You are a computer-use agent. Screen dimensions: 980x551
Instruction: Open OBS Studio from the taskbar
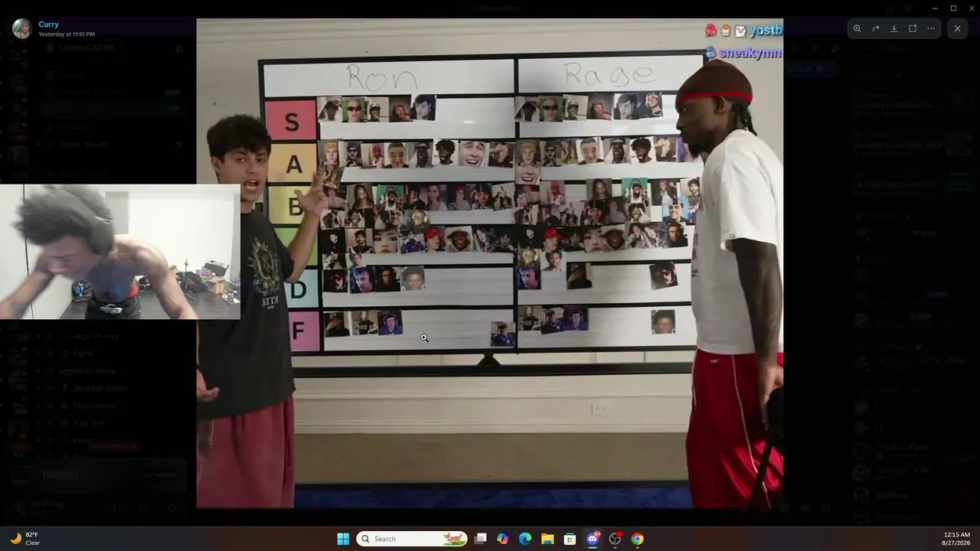[x=615, y=539]
